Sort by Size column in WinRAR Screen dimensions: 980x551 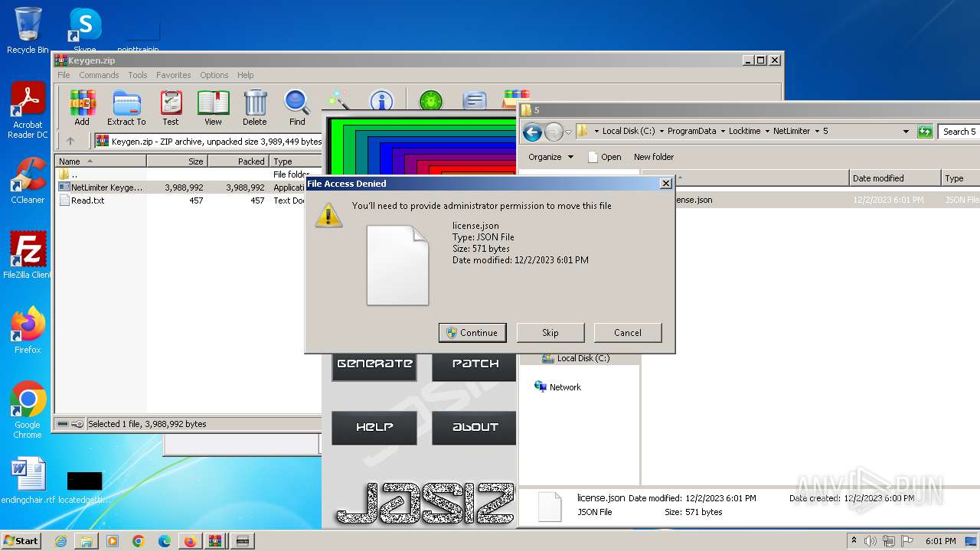point(177,161)
